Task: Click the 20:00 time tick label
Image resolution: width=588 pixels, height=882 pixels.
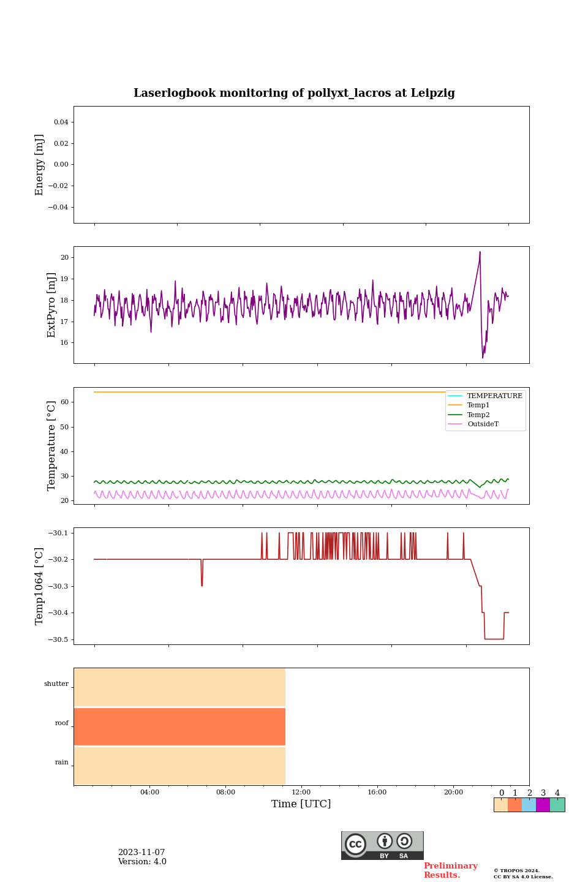Action: pos(453,793)
